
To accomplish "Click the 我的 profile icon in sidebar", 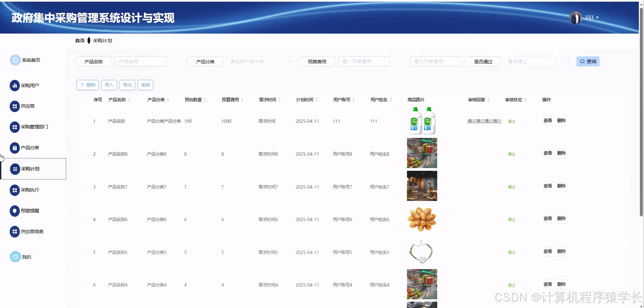I will pyautogui.click(x=15, y=257).
